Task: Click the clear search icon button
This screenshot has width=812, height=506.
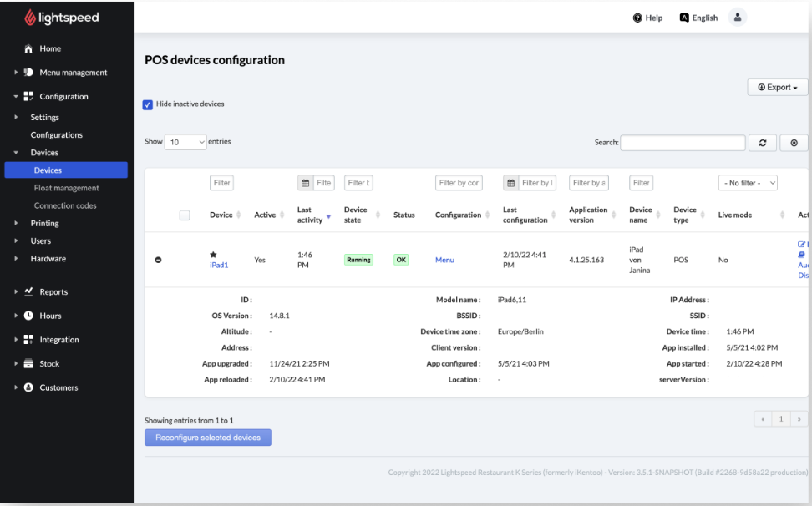Action: pyautogui.click(x=793, y=143)
